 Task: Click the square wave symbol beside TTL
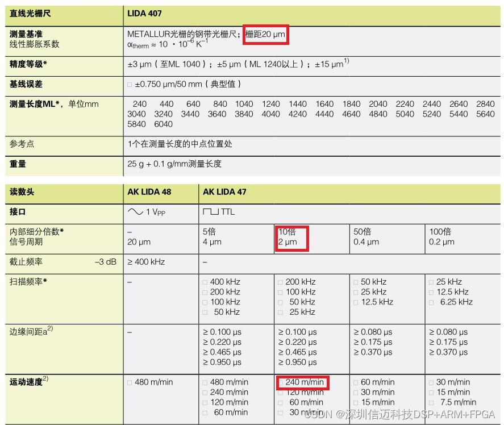210,212
